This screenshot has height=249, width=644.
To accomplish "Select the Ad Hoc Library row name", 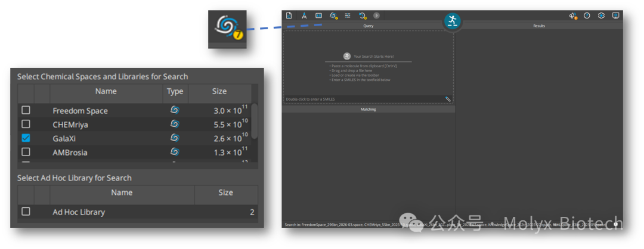I will [x=79, y=212].
